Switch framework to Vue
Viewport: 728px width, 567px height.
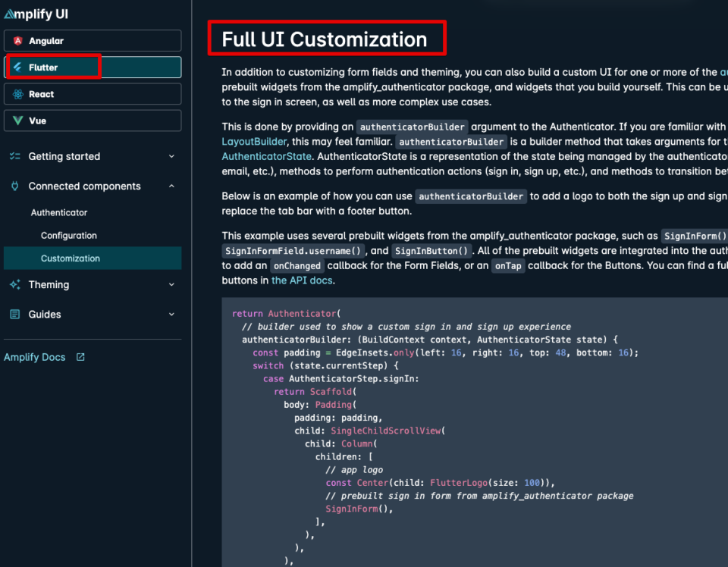point(92,120)
